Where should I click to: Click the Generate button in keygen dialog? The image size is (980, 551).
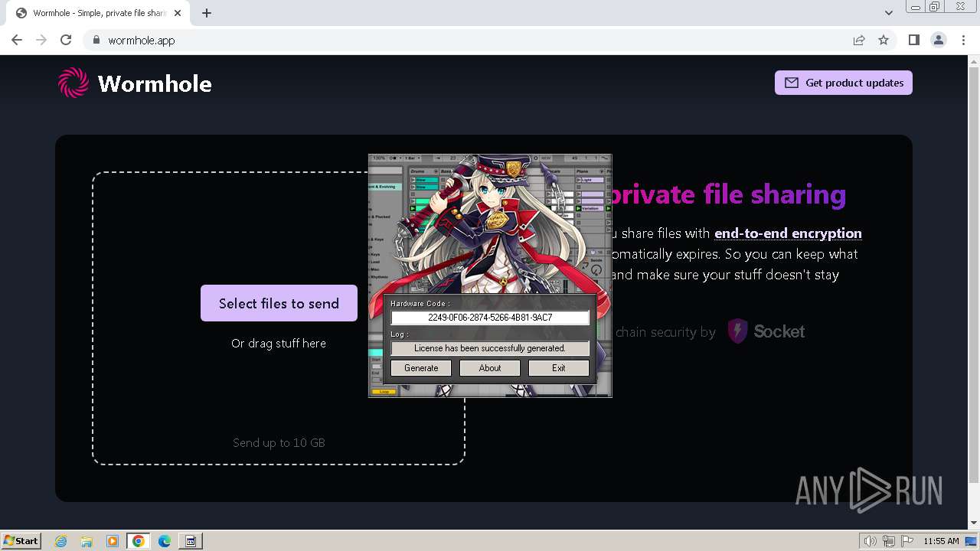(421, 368)
